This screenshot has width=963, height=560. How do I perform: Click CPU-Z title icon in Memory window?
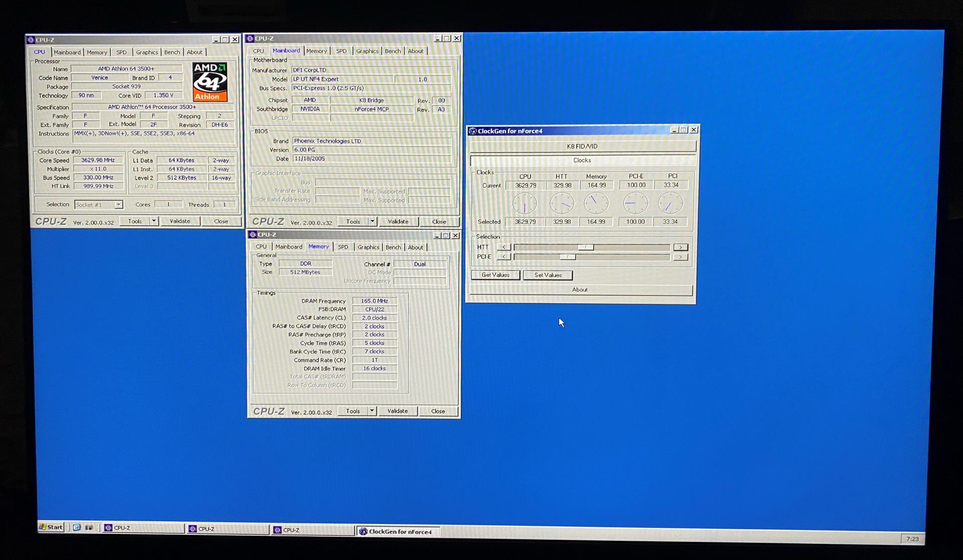click(x=253, y=235)
